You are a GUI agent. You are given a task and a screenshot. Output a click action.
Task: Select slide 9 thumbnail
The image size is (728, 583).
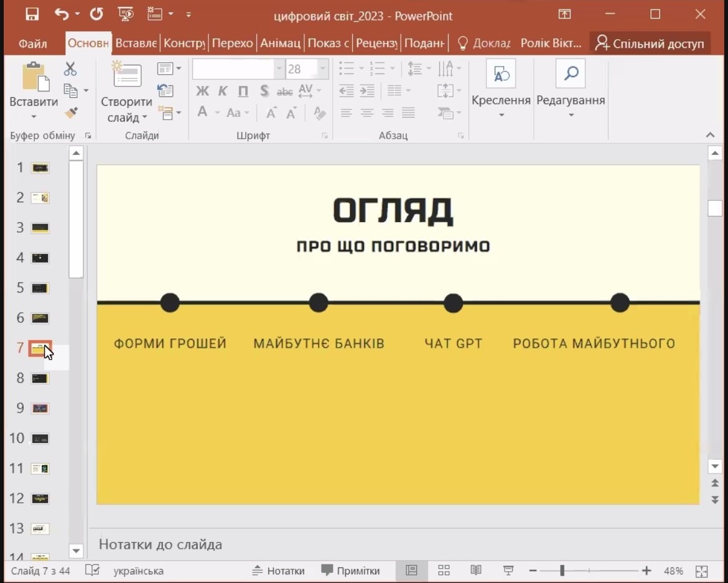(40, 408)
